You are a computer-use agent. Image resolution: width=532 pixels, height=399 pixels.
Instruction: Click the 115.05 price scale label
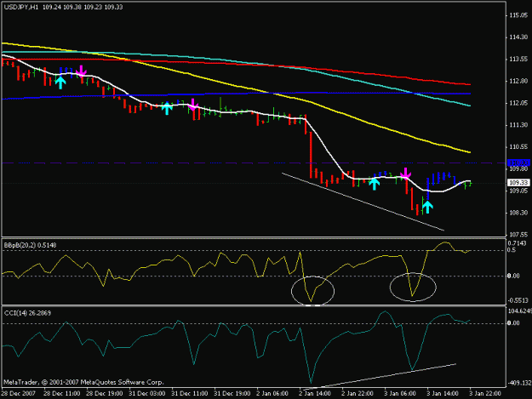(x=518, y=15)
